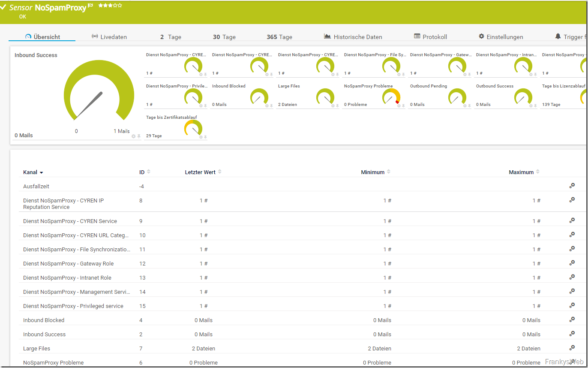Edit channel settings in Inbound Success table row

point(572,333)
